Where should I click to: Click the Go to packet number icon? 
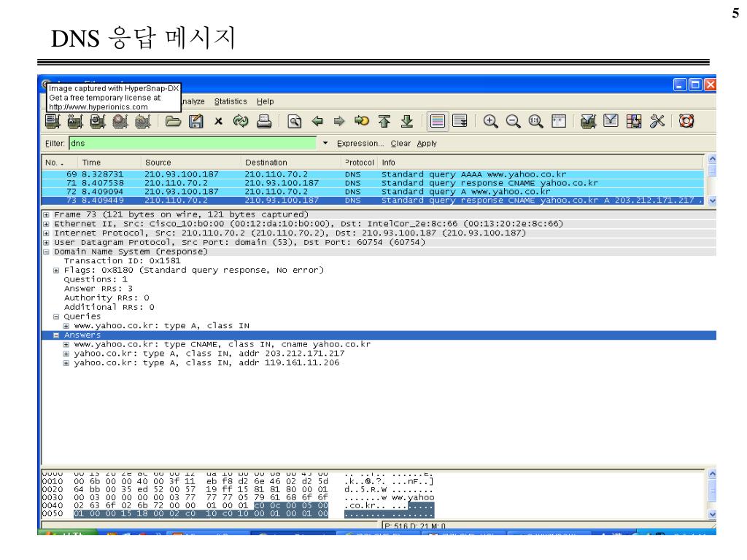362,122
